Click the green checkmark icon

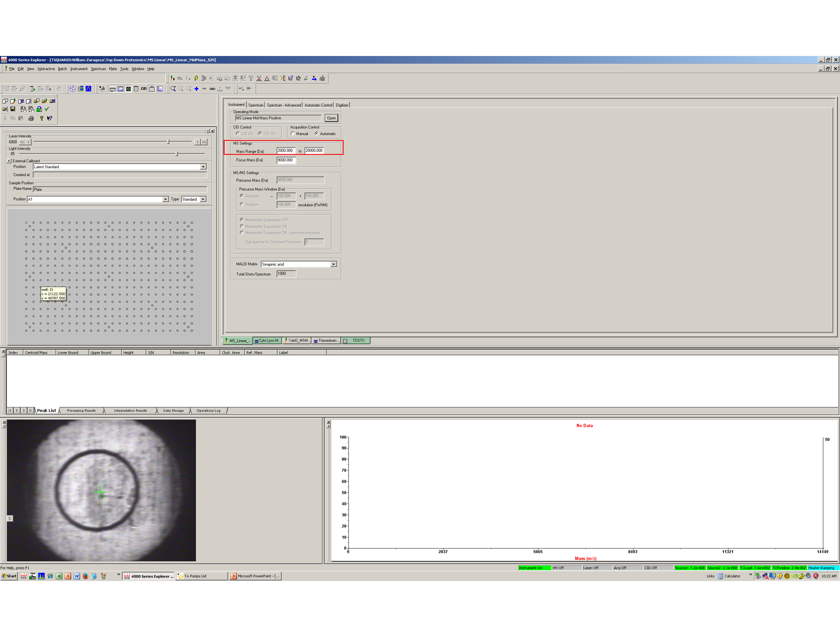point(47,109)
